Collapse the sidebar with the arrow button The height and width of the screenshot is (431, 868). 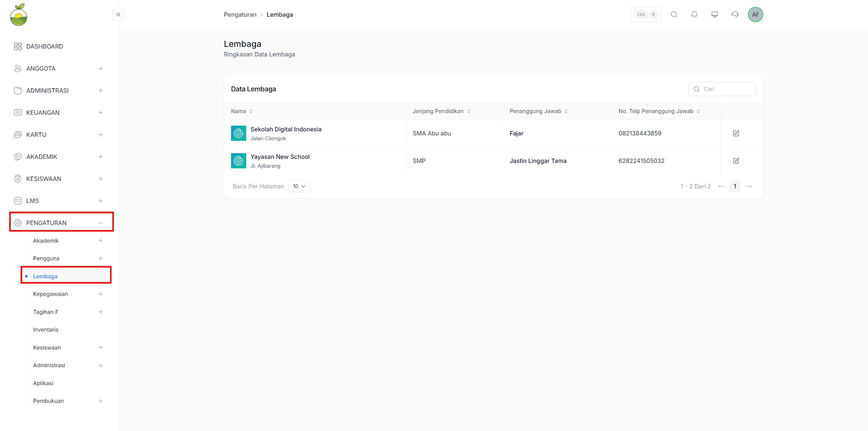(118, 14)
